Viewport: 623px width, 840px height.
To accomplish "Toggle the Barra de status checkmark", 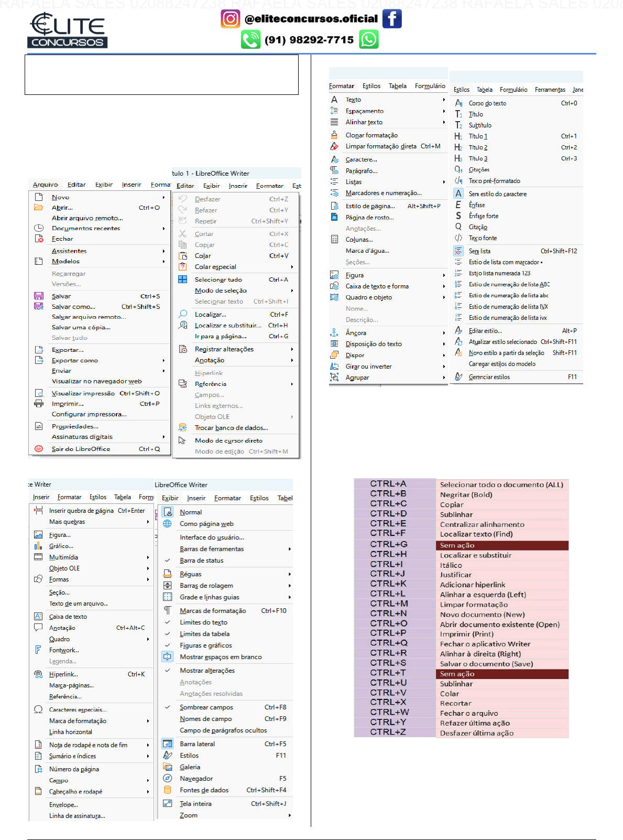I will (x=168, y=561).
